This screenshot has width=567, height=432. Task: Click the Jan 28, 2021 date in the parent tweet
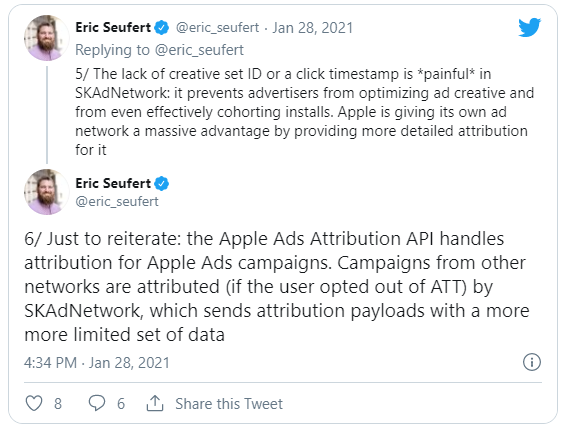[312, 28]
